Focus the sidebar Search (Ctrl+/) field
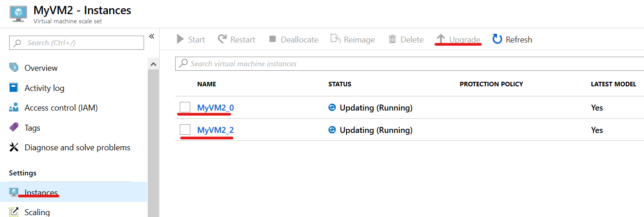The height and width of the screenshot is (217, 644). [x=76, y=43]
